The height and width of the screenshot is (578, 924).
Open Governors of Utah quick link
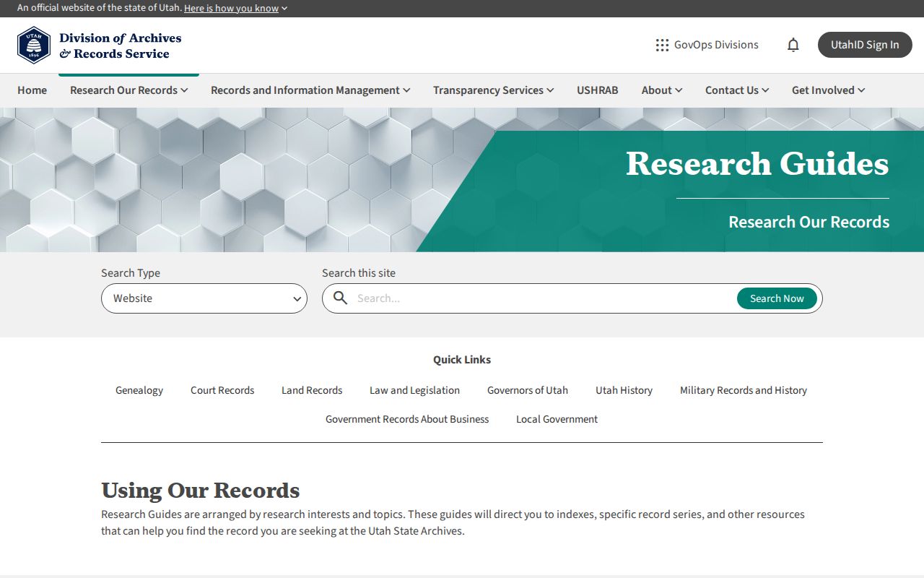tap(528, 390)
